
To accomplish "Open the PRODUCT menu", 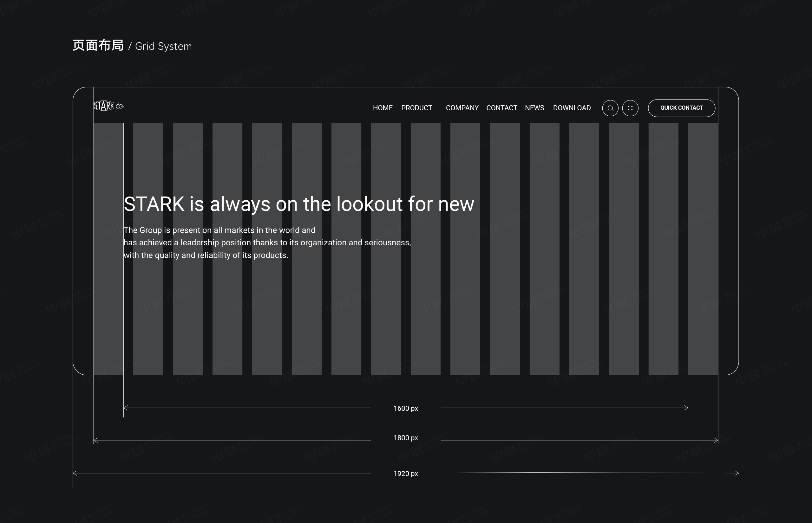I will [x=416, y=108].
